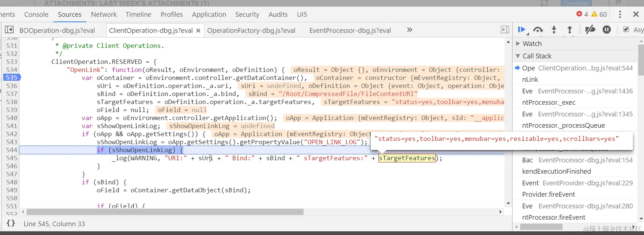Open the Audits tab
644x235 pixels.
point(278,14)
